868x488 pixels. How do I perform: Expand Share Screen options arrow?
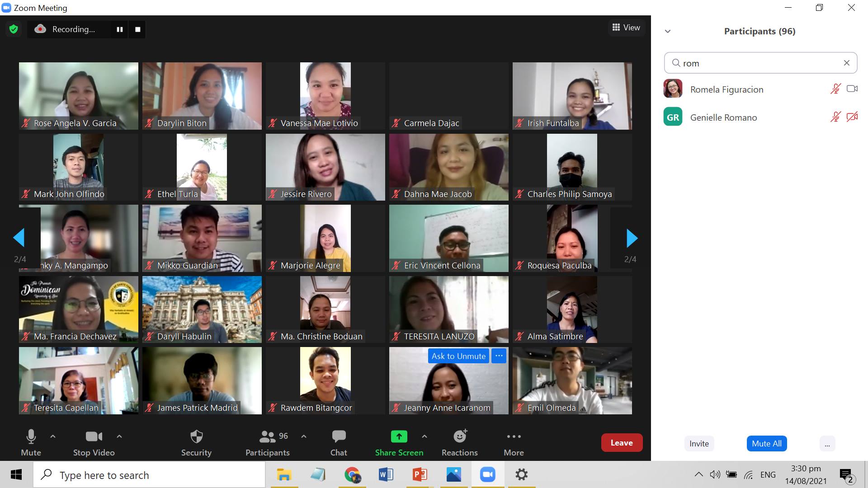coord(424,436)
